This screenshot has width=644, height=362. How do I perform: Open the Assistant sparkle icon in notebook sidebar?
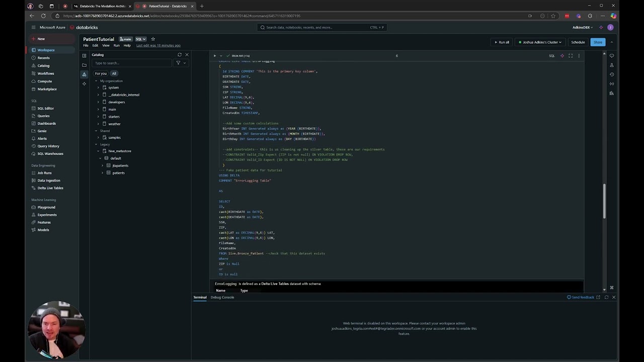tap(84, 83)
